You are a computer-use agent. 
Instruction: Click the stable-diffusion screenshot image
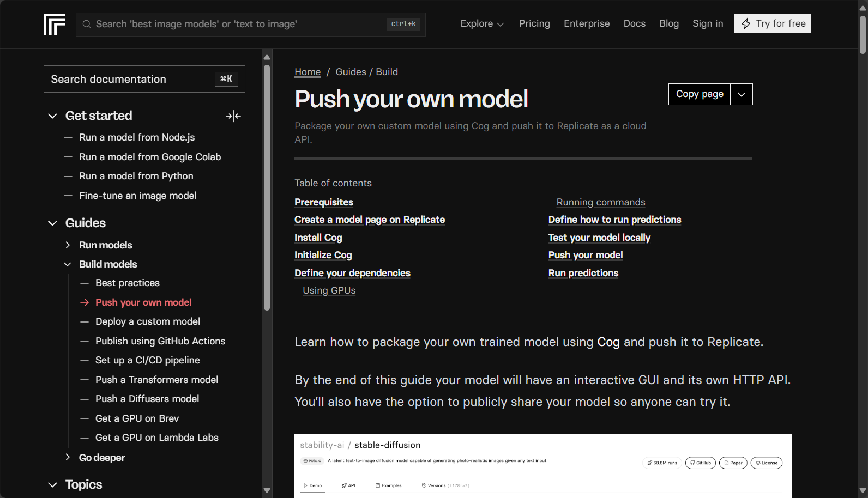click(x=543, y=466)
